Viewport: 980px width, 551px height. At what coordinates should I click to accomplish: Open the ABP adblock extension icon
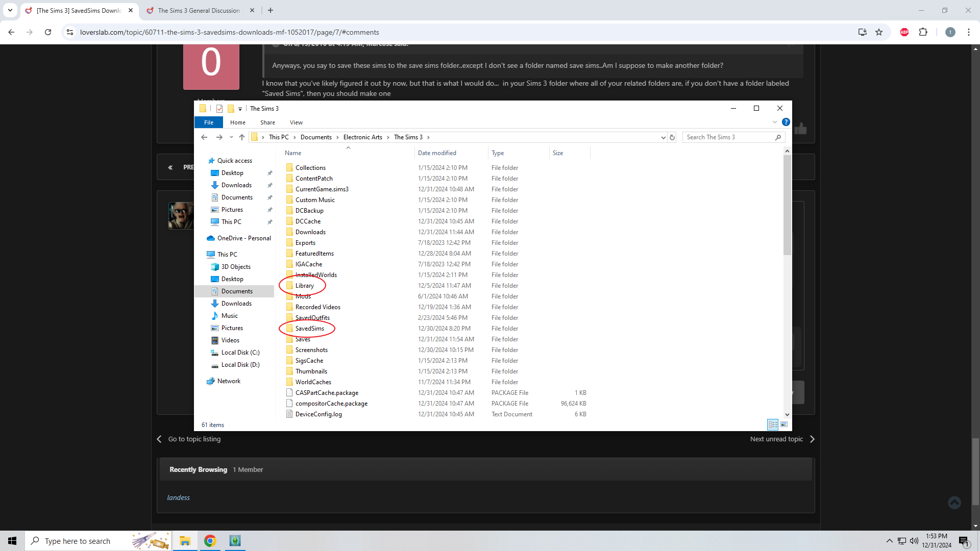point(904,32)
